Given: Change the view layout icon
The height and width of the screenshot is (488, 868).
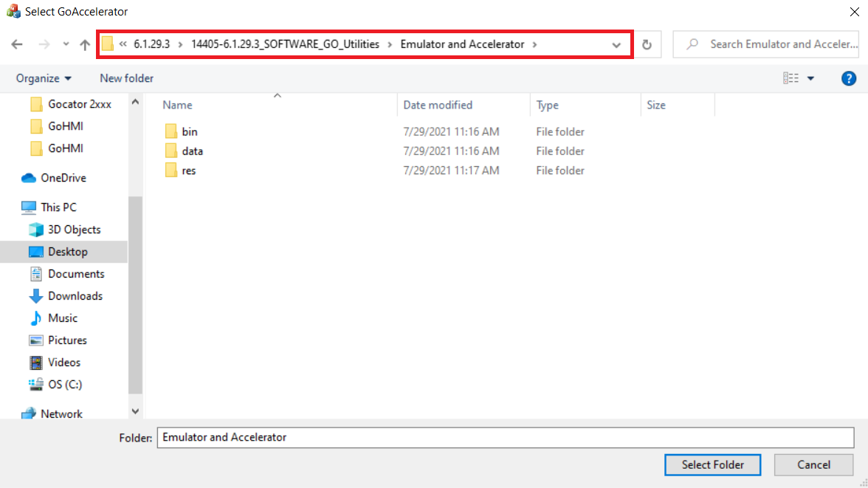Looking at the screenshot, I should [x=790, y=78].
